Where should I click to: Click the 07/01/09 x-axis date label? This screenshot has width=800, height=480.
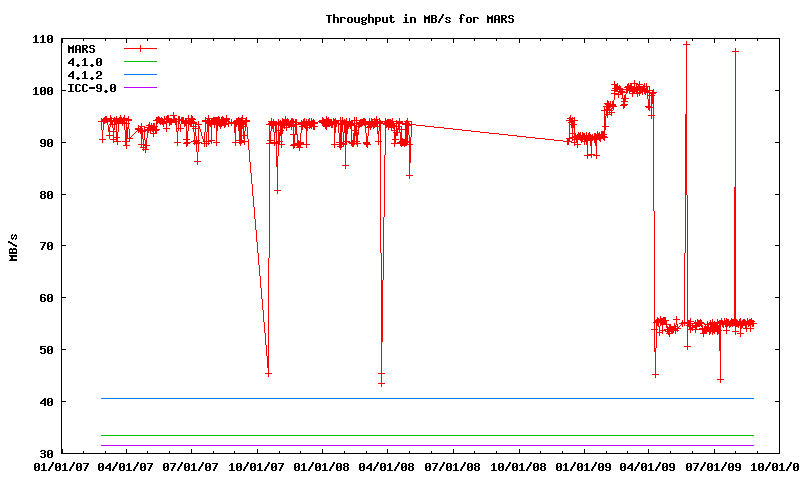coord(714,466)
